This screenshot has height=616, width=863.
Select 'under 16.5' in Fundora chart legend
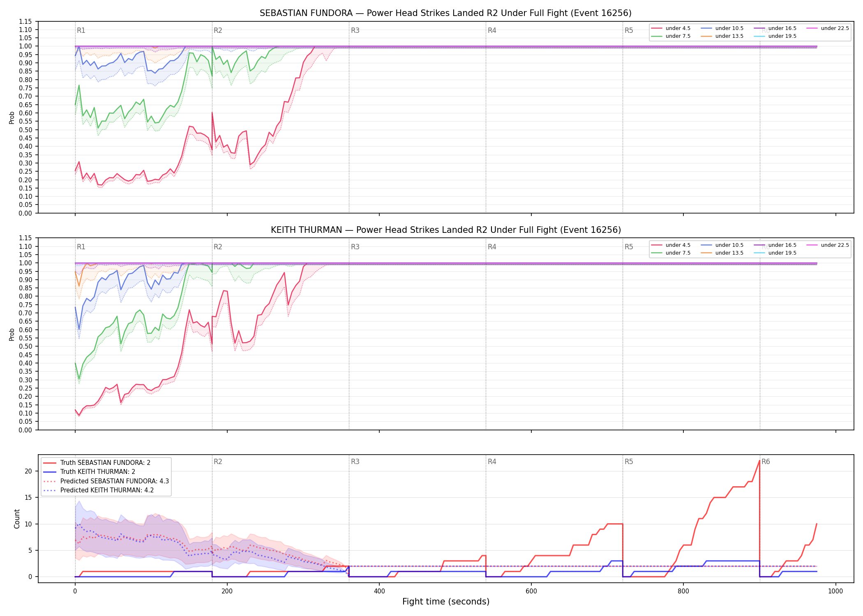pyautogui.click(x=775, y=28)
